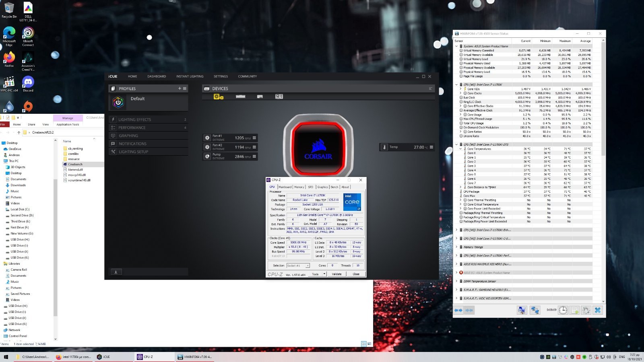
Task: Open the CPU-Z Socket #1 selection dropdown
Action: click(x=308, y=265)
